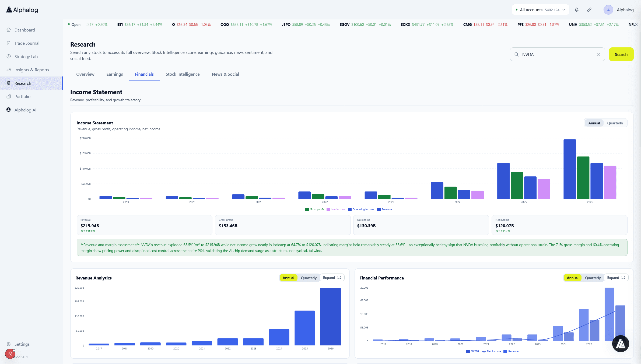The height and width of the screenshot is (364, 641).
Task: Open the Earnings tab
Action: coord(114,74)
